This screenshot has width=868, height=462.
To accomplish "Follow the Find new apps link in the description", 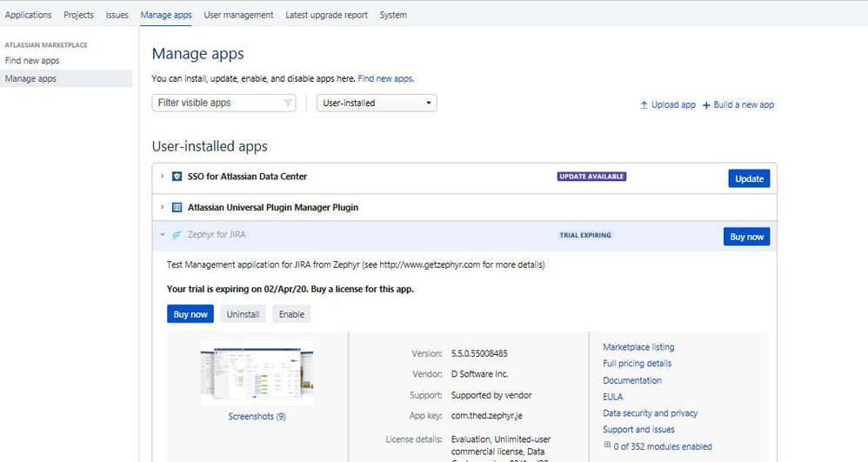I will tap(385, 78).
